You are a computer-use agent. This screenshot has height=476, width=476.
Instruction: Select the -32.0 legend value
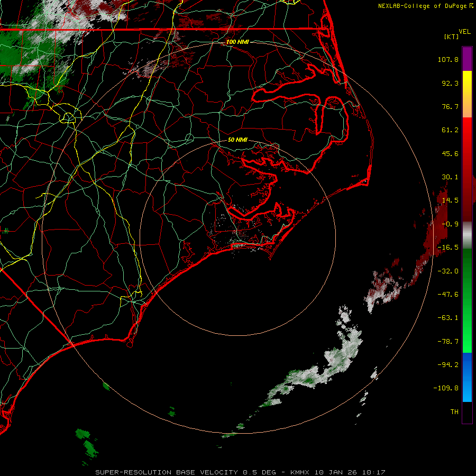(x=448, y=271)
